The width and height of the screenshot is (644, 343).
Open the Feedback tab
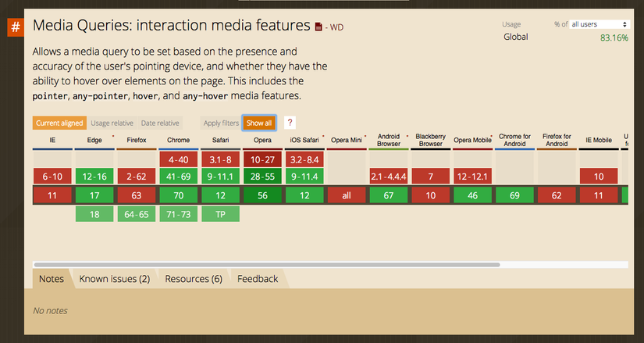click(258, 279)
